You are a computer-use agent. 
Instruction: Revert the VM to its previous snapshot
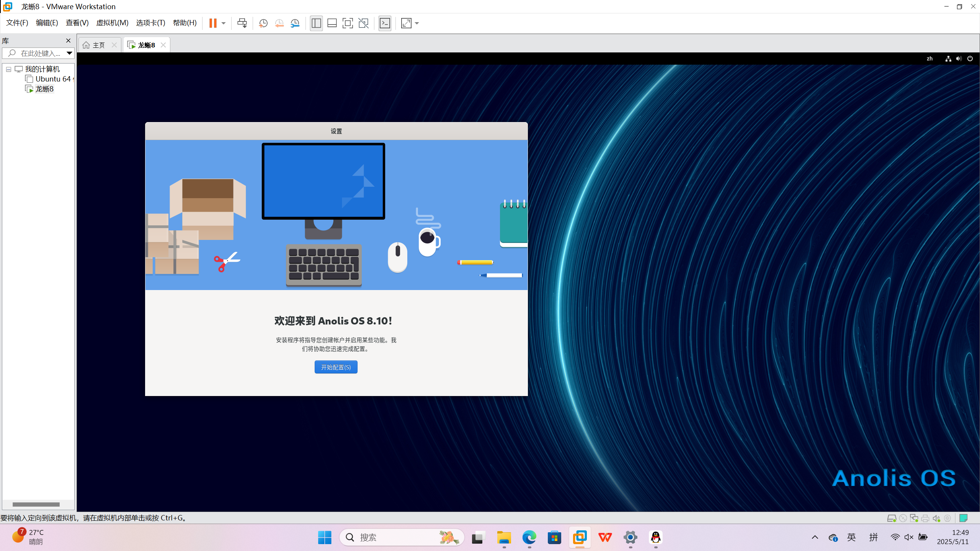click(279, 23)
